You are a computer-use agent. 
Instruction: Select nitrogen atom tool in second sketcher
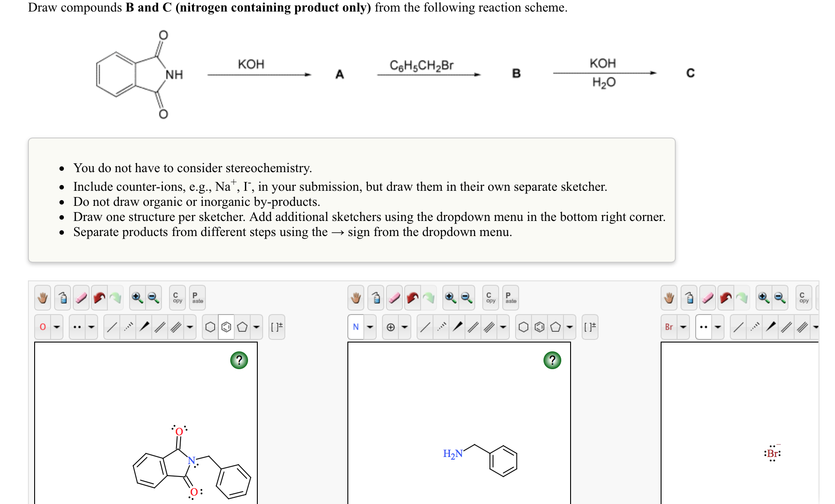(x=356, y=327)
